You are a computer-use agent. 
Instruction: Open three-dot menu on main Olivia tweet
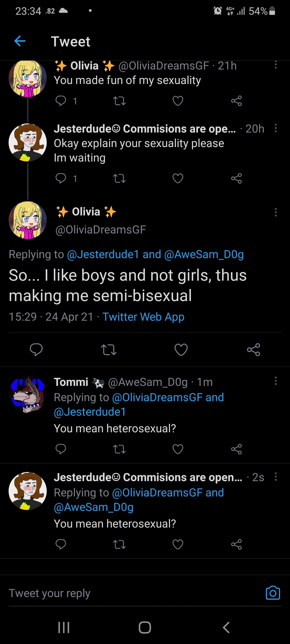click(275, 212)
